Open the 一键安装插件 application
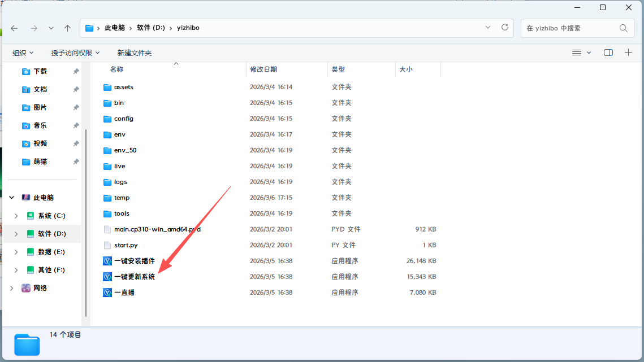 [134, 261]
